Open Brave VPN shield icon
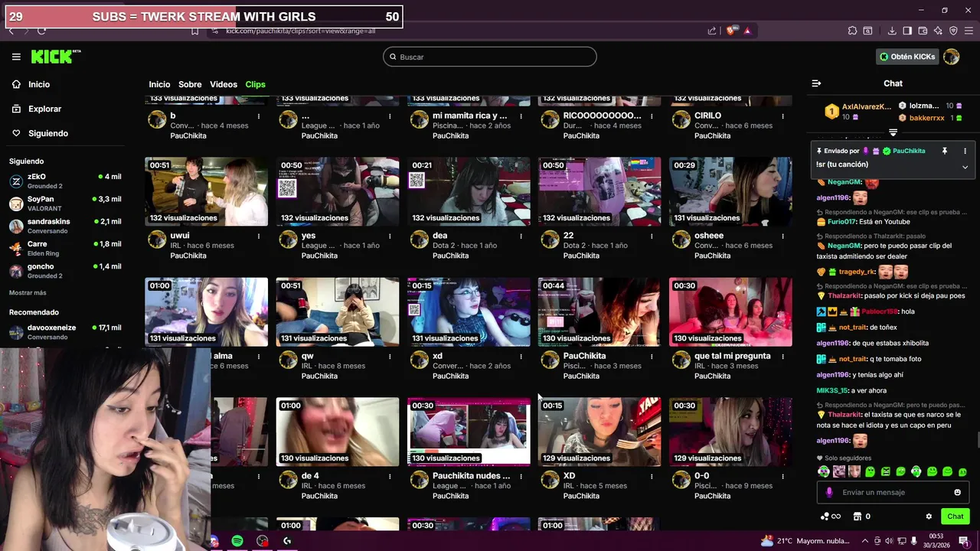980x551 pixels. (953, 31)
